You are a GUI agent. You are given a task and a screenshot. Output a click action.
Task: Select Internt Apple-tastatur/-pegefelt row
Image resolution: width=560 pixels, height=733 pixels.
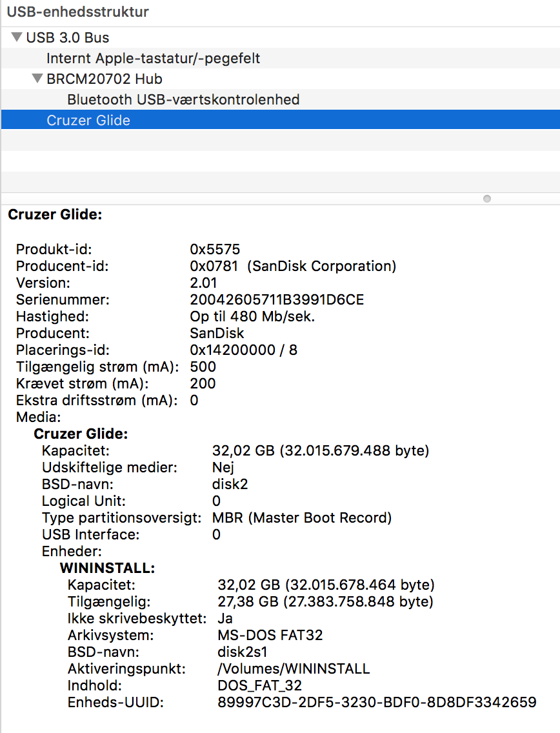281,58
